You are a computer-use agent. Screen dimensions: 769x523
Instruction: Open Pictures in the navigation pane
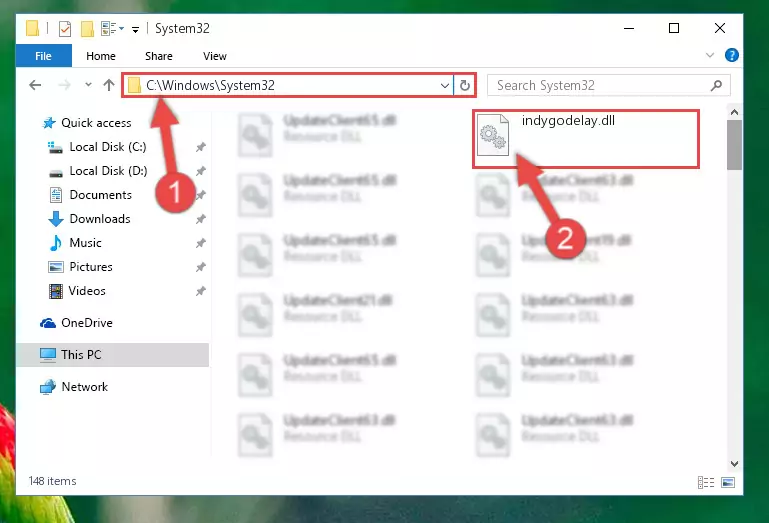91,267
